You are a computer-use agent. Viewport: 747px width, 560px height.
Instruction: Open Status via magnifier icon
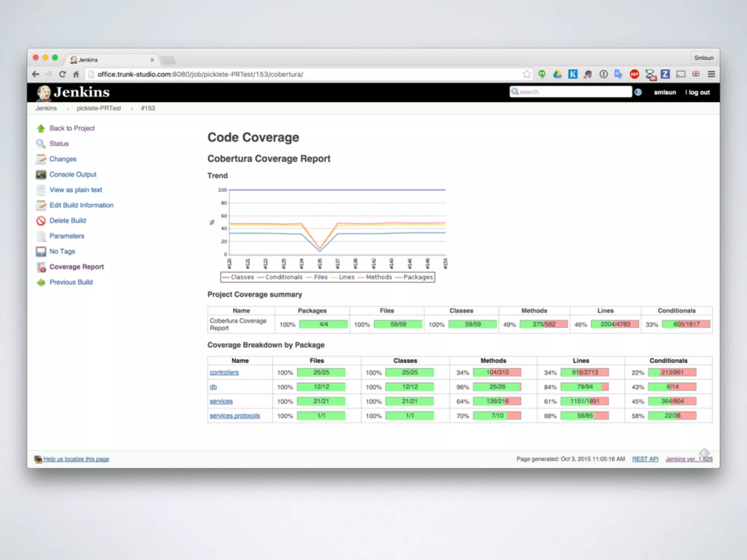pos(41,144)
